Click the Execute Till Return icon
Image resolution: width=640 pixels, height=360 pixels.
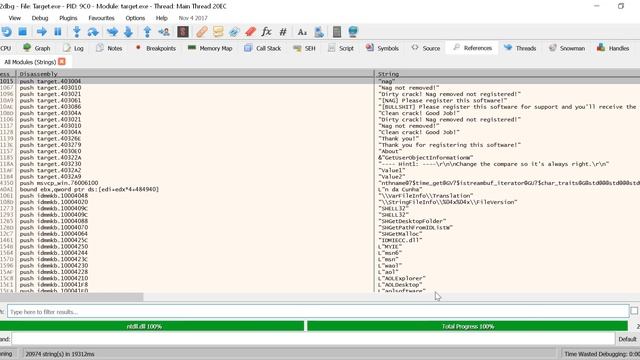point(147,31)
